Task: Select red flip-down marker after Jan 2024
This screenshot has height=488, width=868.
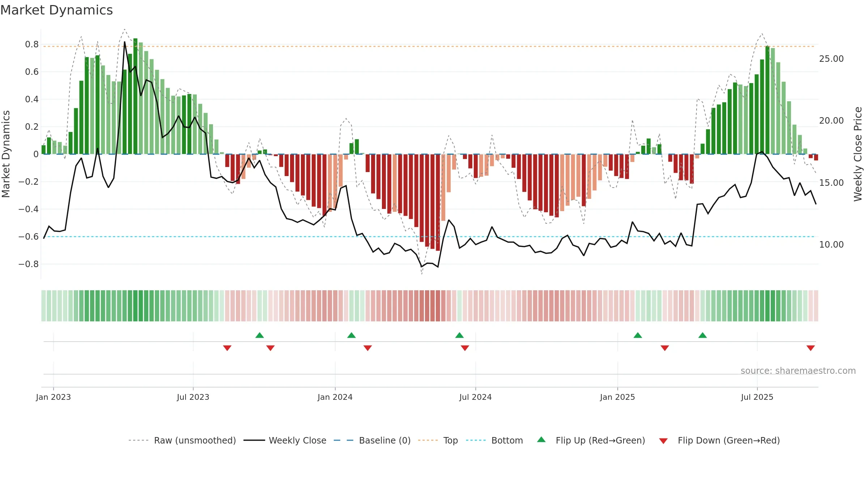Action: 368,348
